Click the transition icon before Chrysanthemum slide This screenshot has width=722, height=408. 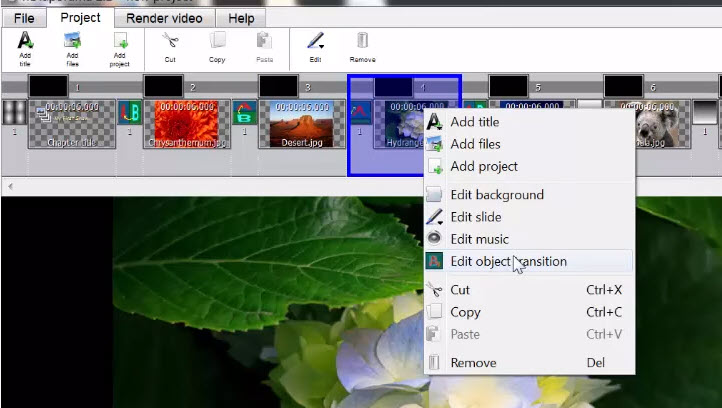click(x=129, y=112)
